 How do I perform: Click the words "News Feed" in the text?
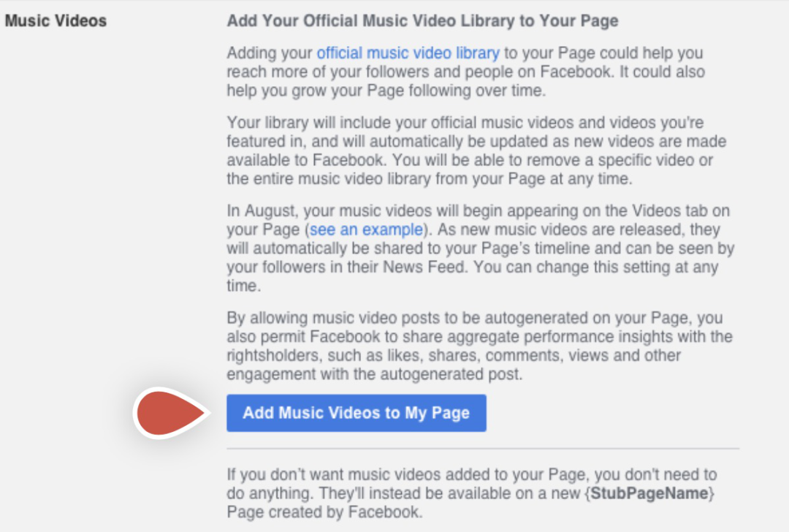[424, 267]
